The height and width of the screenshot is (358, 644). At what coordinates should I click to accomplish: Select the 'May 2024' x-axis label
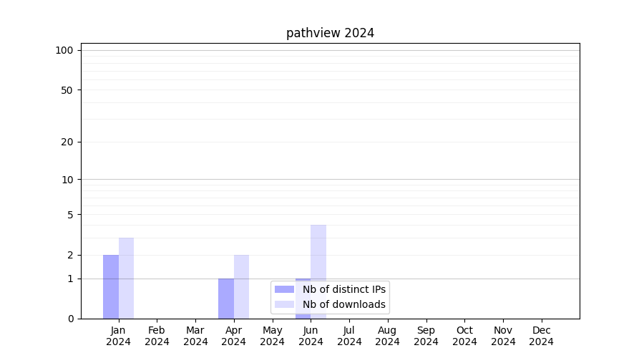(x=272, y=336)
